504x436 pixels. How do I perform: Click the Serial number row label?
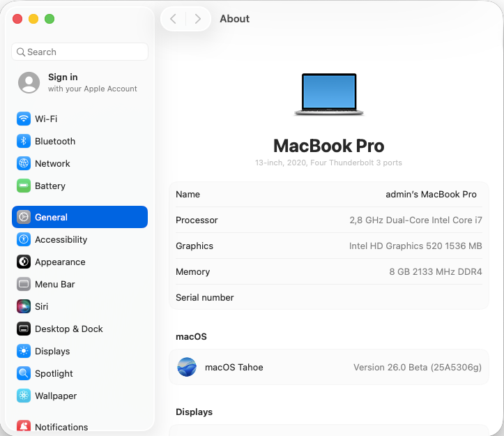pos(205,297)
